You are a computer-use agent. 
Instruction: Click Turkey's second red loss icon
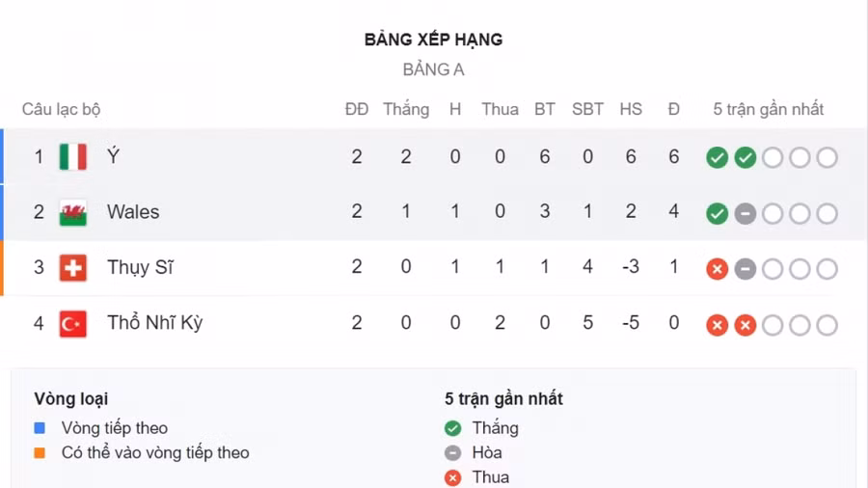pos(745,325)
